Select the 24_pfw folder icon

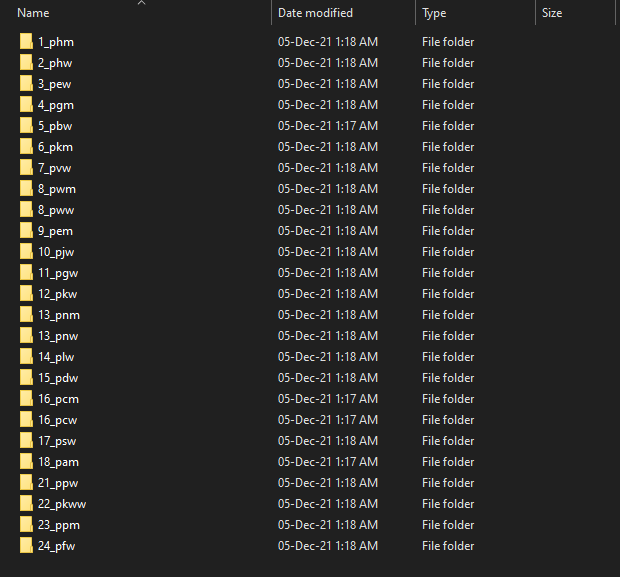pyautogui.click(x=26, y=546)
